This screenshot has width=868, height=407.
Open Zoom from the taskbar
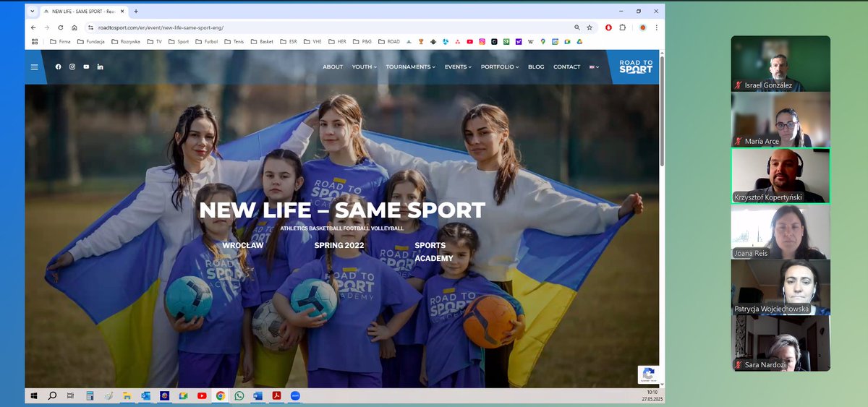click(295, 395)
